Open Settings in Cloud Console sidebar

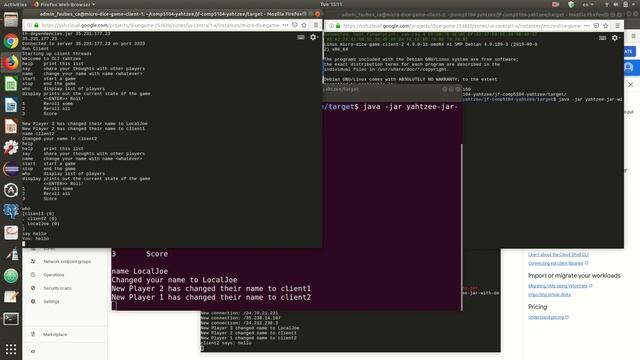[x=51, y=302]
